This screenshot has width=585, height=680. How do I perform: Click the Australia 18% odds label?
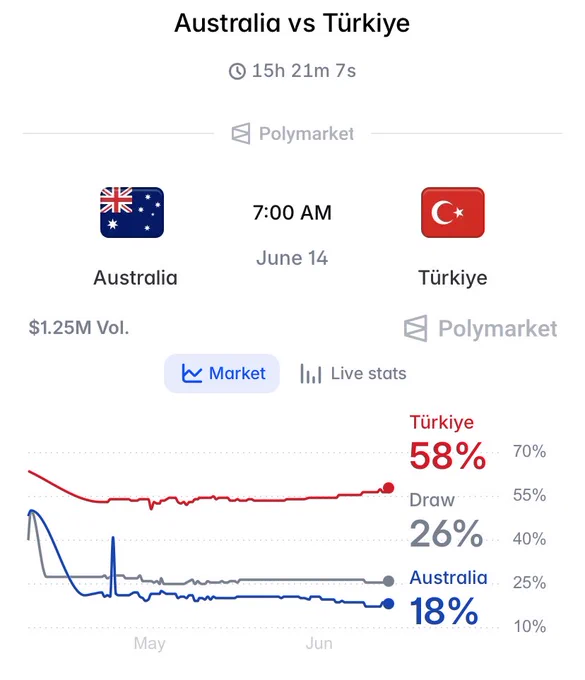[x=448, y=598]
